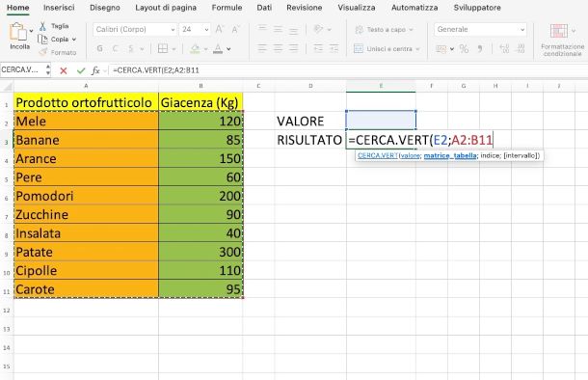Click the name box stepper arrows

(x=48, y=70)
